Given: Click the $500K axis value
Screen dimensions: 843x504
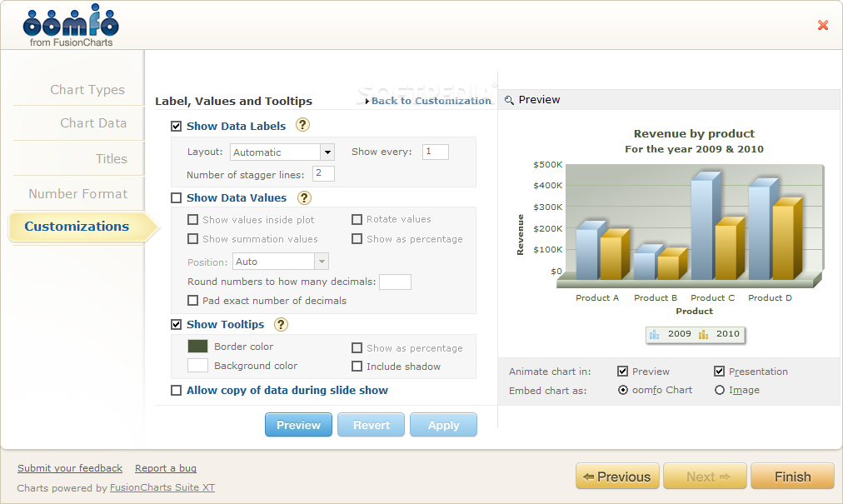Looking at the screenshot, I should pos(548,165).
